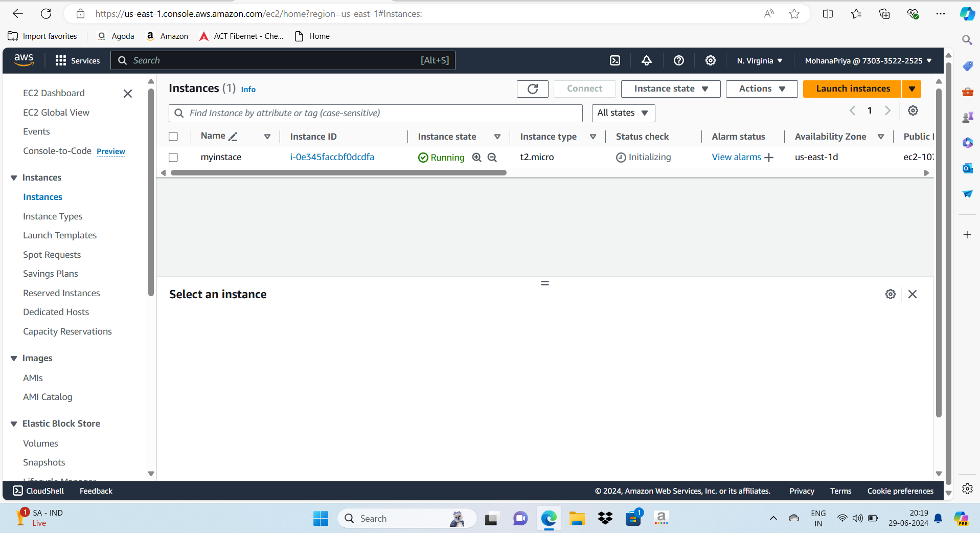Image resolution: width=980 pixels, height=533 pixels.
Task: Open Snapshots page in sidebar
Action: coord(44,462)
